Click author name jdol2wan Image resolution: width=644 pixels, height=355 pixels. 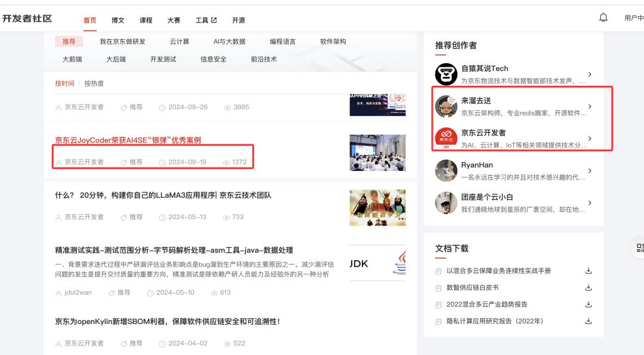tap(78, 292)
